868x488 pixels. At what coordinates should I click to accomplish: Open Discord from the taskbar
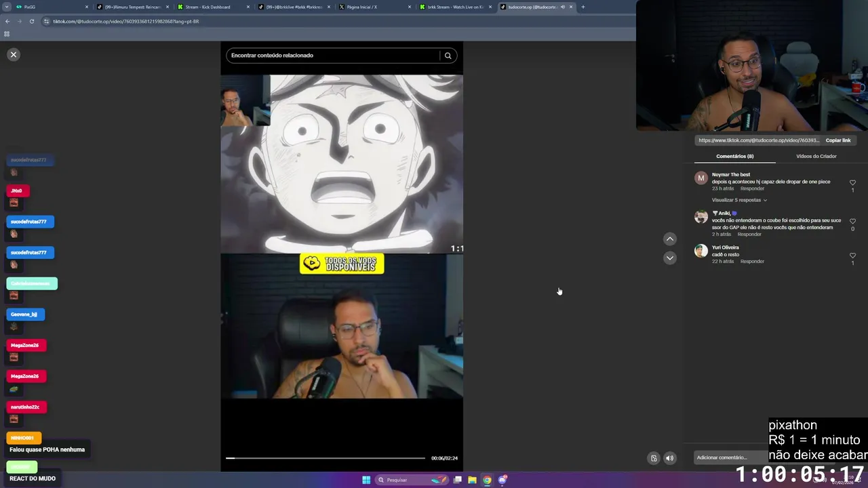click(502, 480)
